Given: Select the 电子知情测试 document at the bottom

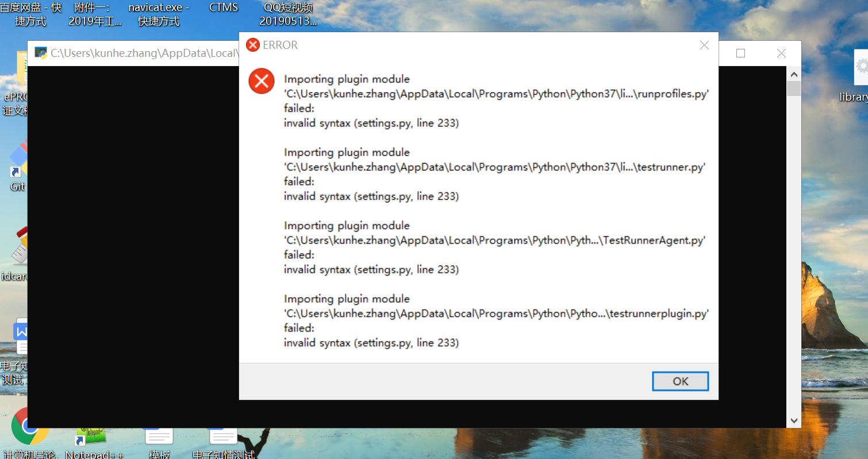Looking at the screenshot, I should coord(223,443).
